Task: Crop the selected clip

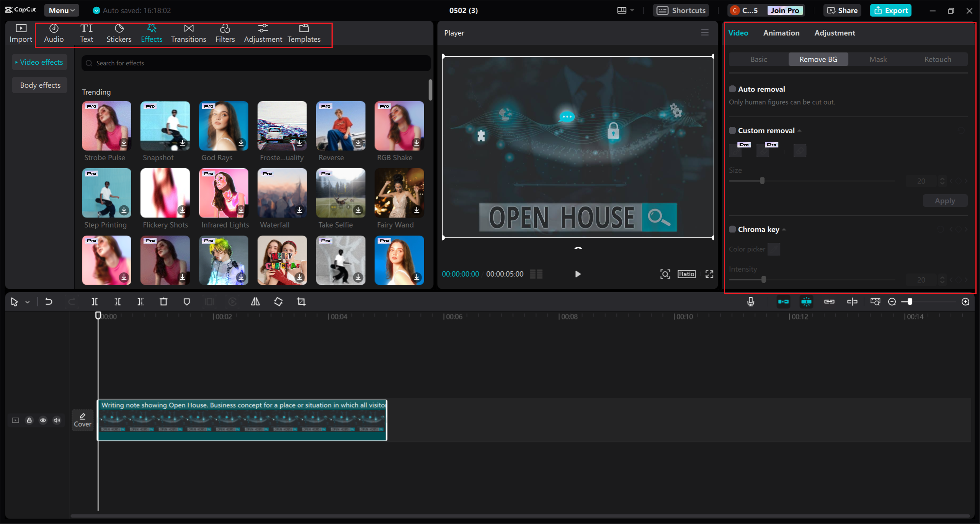Action: (301, 301)
